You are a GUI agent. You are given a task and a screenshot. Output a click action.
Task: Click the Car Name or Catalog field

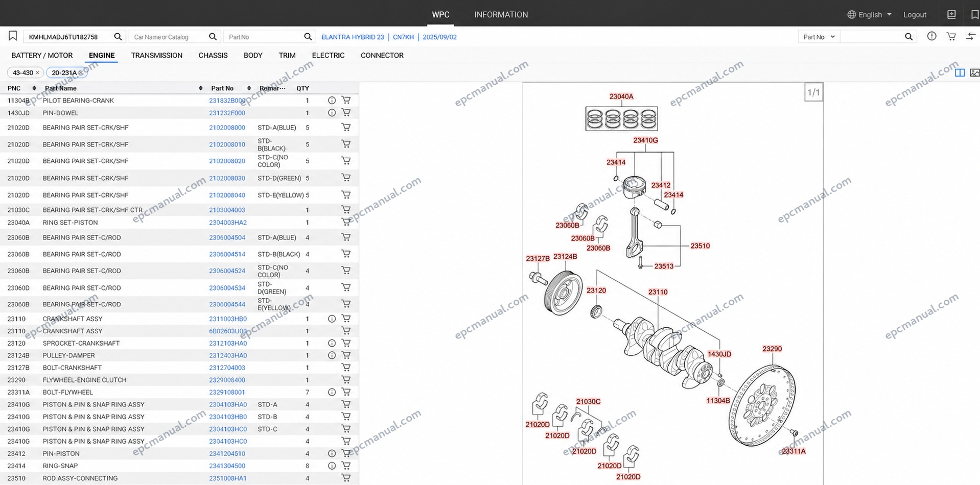169,37
